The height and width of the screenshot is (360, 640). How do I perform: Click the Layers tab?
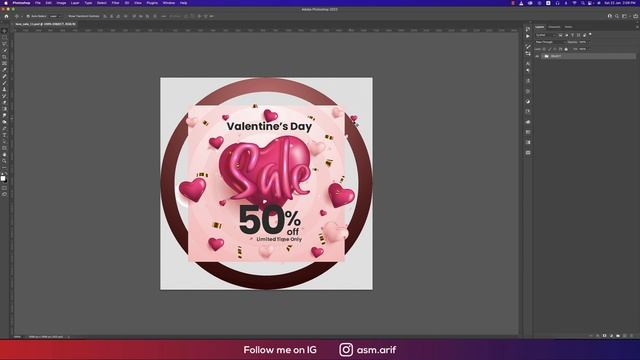click(540, 27)
